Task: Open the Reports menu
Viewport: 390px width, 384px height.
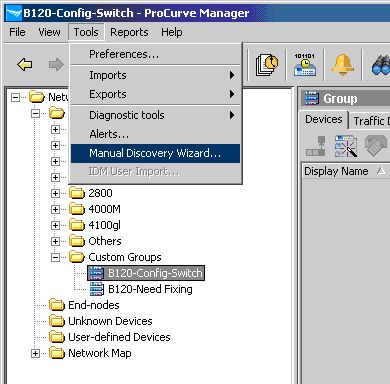Action: click(129, 32)
